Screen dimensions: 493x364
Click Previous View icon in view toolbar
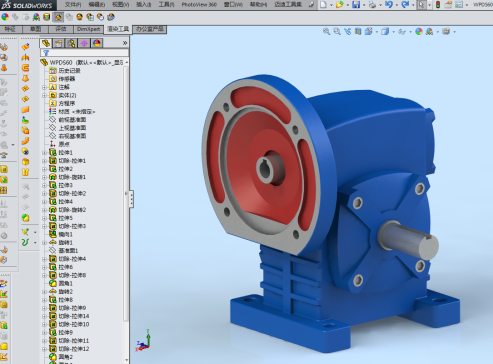pyautogui.click(x=348, y=31)
